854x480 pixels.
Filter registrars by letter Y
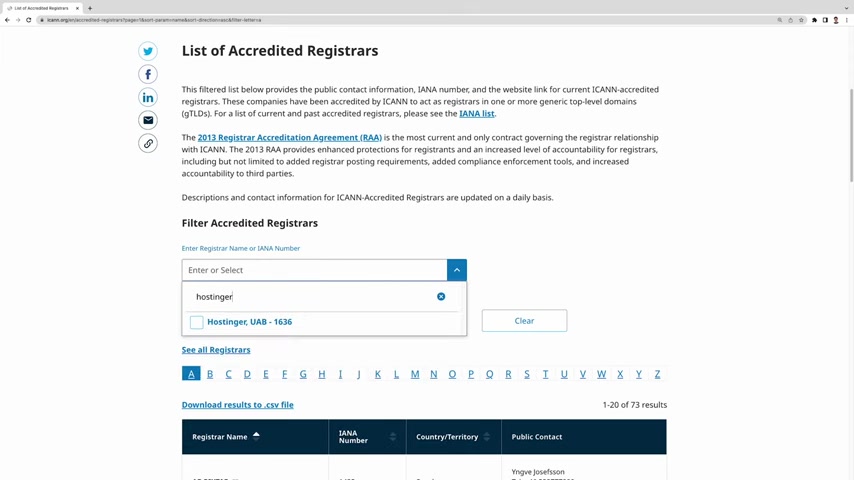[639, 374]
